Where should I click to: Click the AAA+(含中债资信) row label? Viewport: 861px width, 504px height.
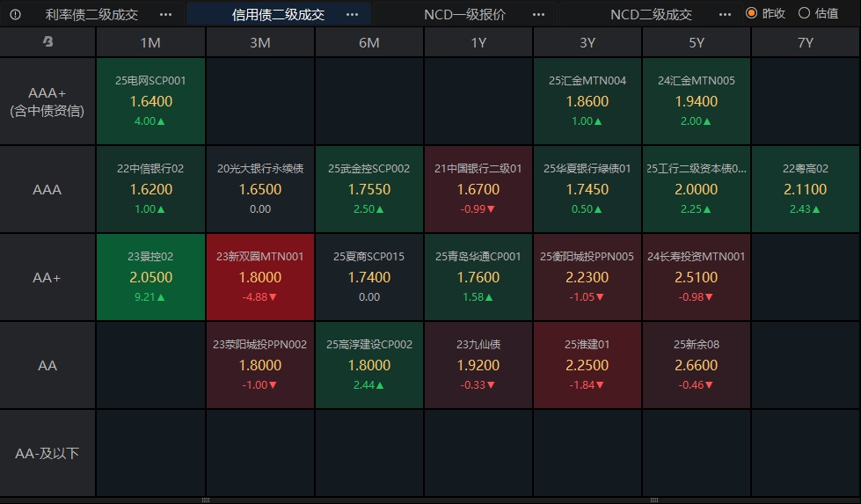tap(47, 101)
